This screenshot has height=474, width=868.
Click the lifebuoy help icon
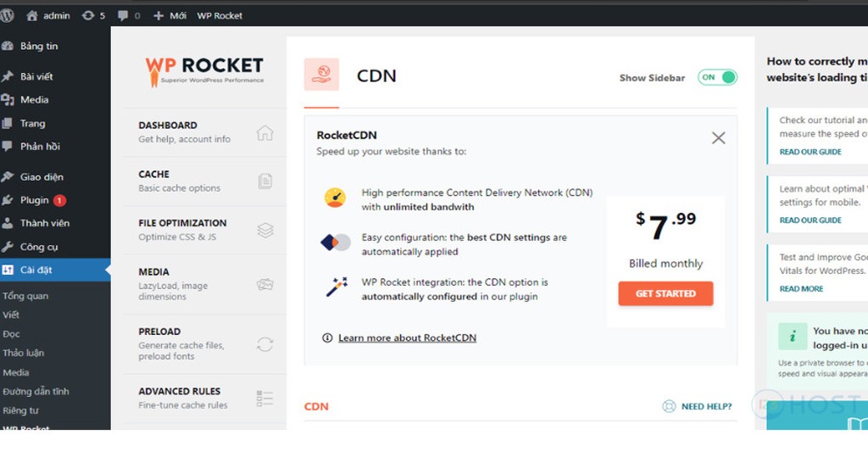pos(669,406)
